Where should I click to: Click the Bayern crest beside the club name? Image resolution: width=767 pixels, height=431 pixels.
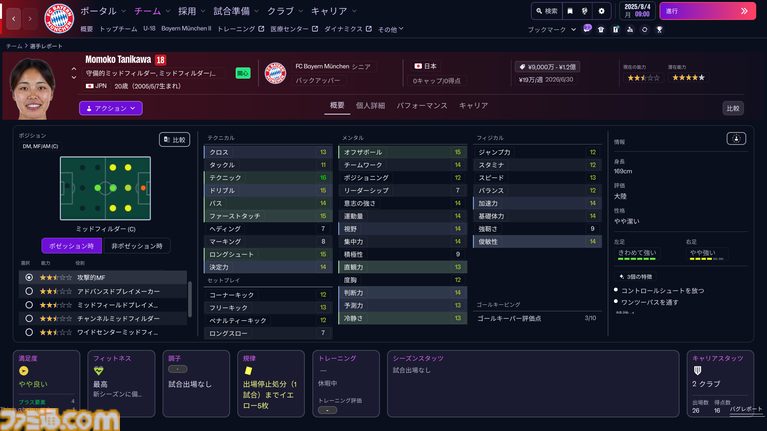[x=275, y=73]
